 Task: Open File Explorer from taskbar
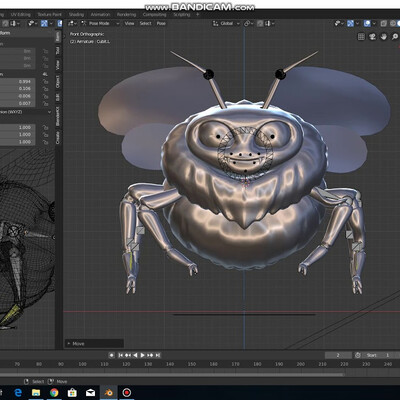[x=36, y=393]
